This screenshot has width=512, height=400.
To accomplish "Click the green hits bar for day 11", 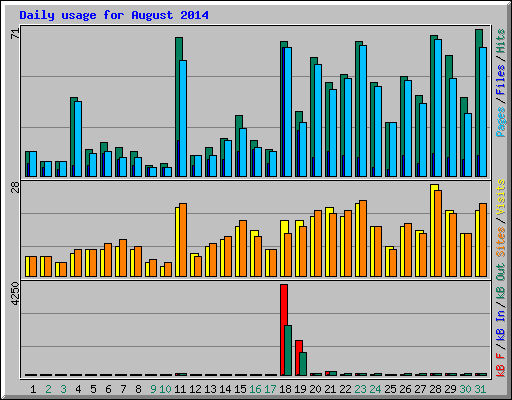I will tap(178, 107).
